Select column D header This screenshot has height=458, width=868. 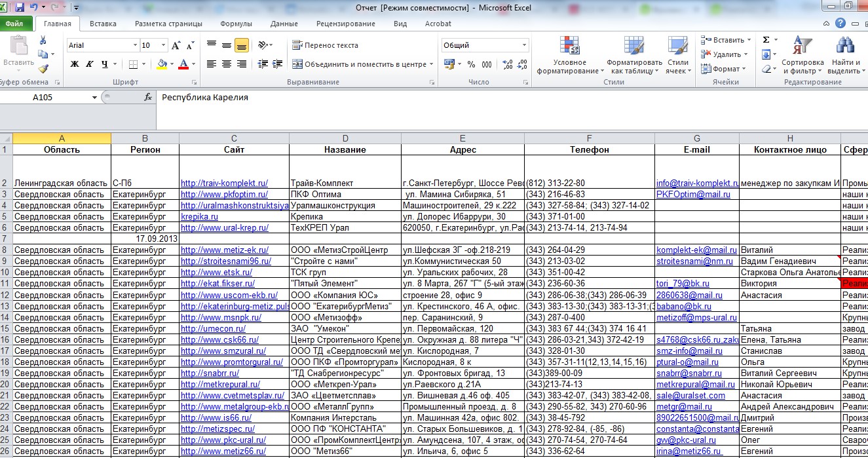point(345,138)
